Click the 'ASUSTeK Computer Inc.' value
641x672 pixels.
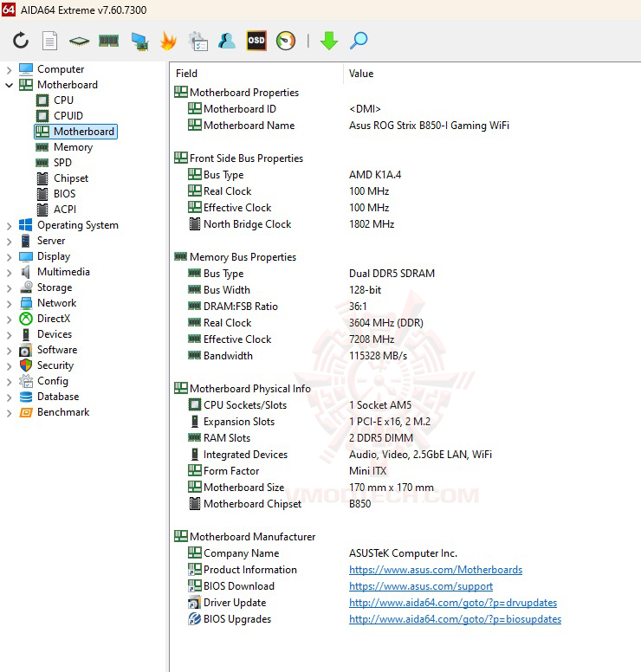click(403, 553)
